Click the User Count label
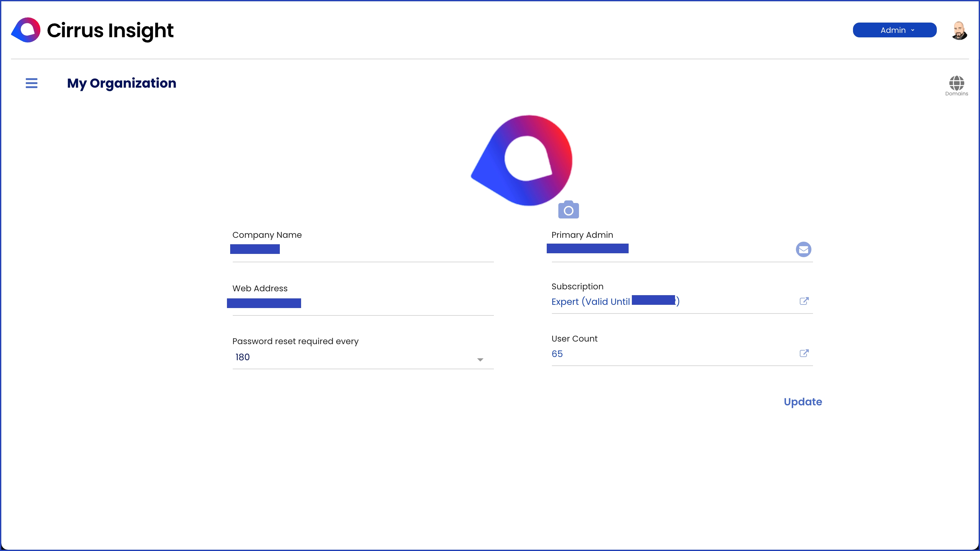The height and width of the screenshot is (551, 980). coord(574,338)
